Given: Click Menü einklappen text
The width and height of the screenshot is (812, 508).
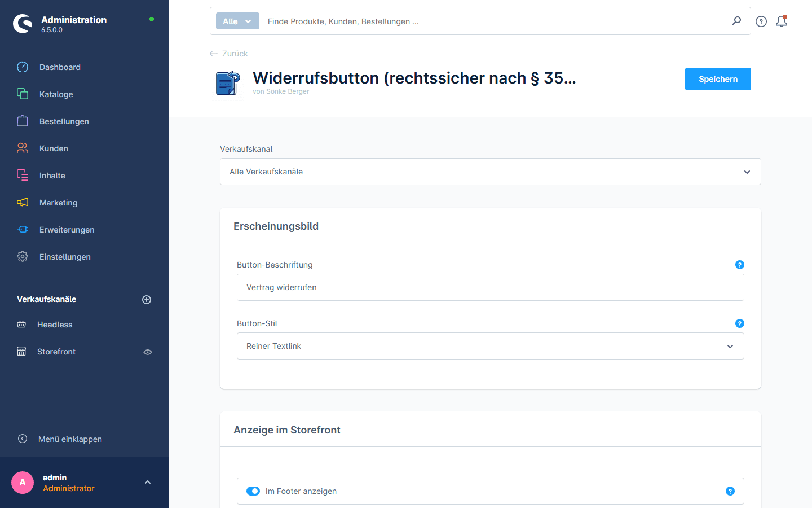Looking at the screenshot, I should point(70,439).
